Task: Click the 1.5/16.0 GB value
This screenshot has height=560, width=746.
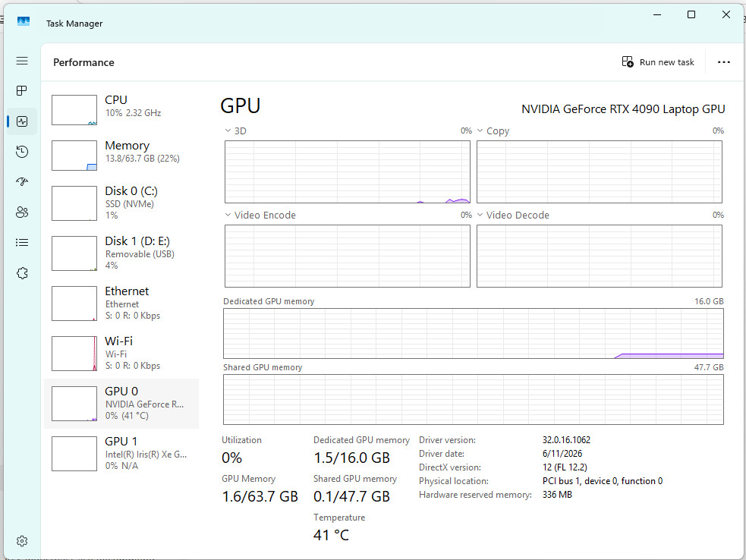Action: [351, 458]
